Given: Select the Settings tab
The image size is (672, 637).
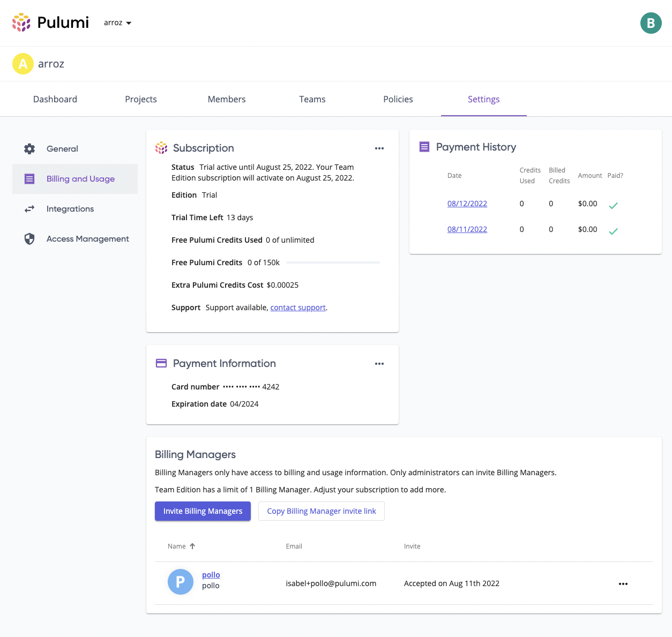Looking at the screenshot, I should (484, 99).
